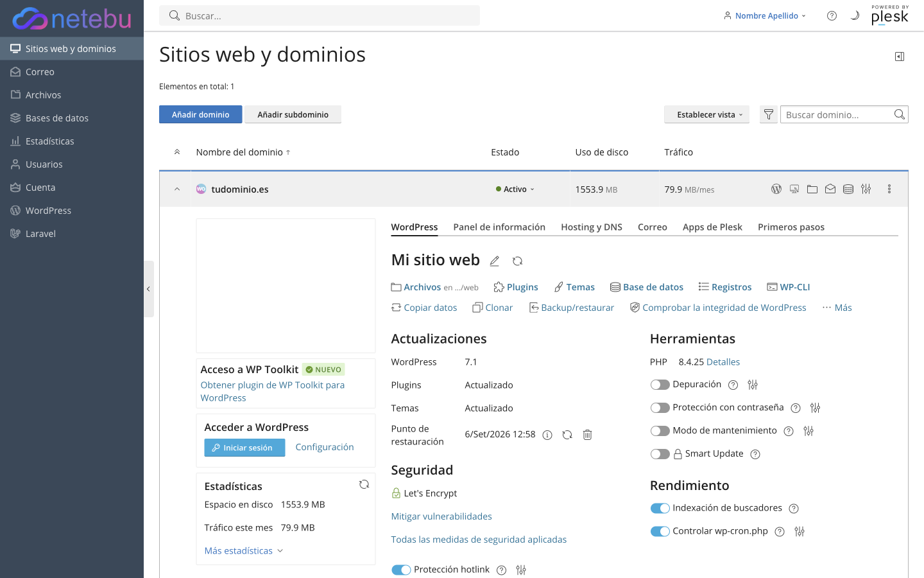Collapse the tudominio.es row chevron
Image resolution: width=924 pixels, height=578 pixels.
click(177, 189)
